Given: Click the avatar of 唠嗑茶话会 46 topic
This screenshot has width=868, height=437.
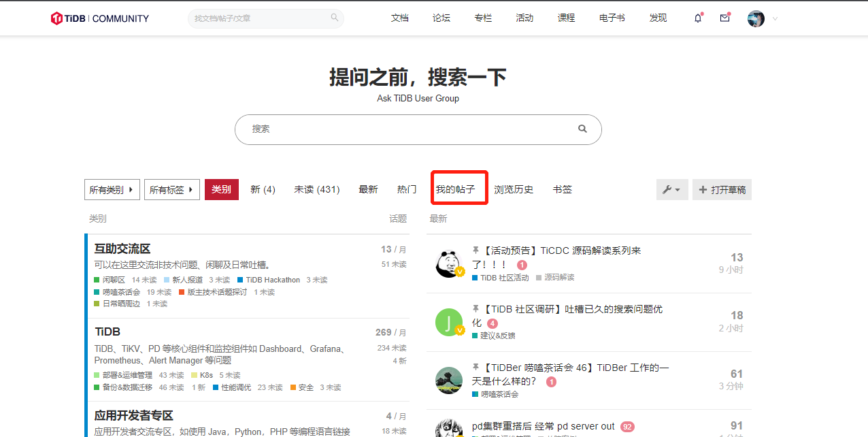Looking at the screenshot, I should pyautogui.click(x=449, y=381).
